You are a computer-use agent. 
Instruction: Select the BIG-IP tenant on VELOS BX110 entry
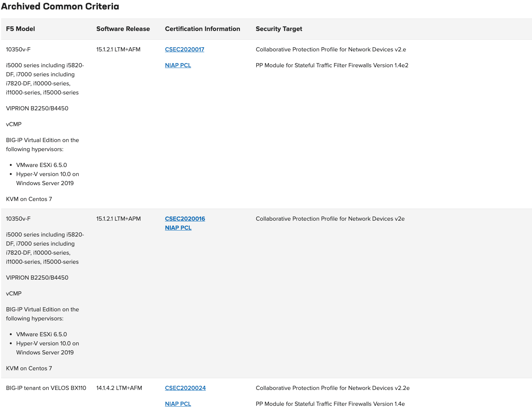(46, 388)
